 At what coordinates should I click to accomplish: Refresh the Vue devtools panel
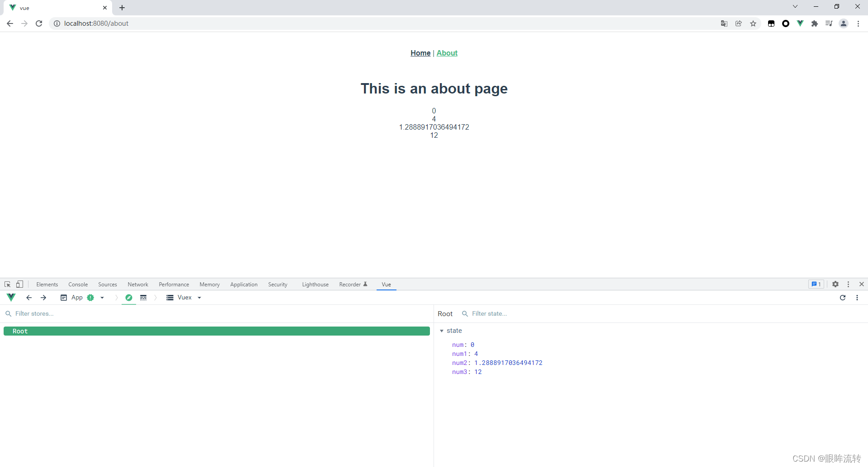click(843, 298)
